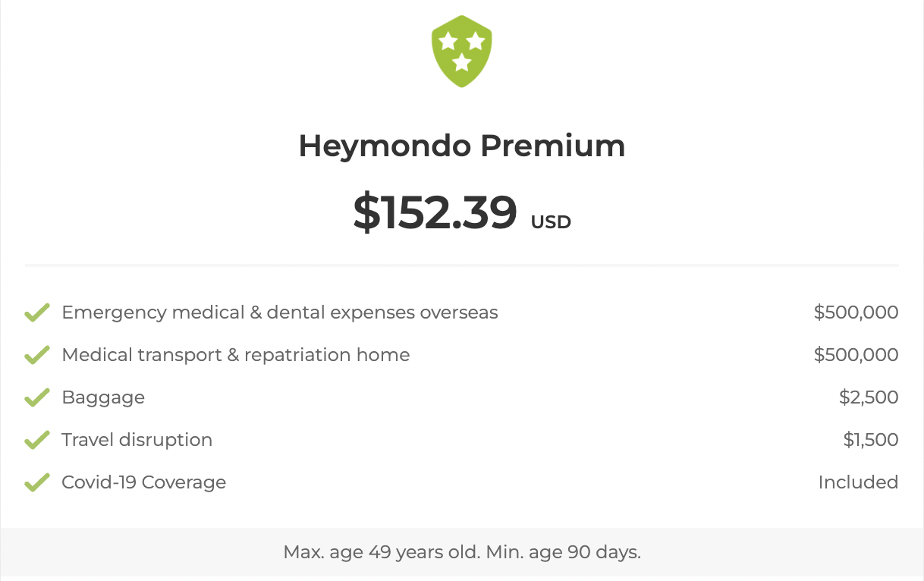Click the checkmark next to Covid-19 Coverage

37,482
